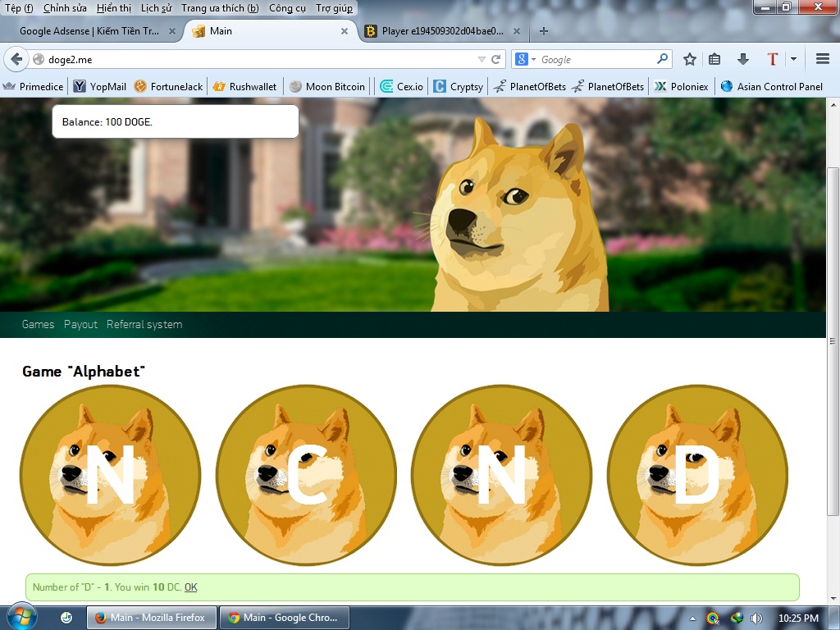Open the Firefox hamburger menu
Image resolution: width=840 pixels, height=630 pixels.
822,59
